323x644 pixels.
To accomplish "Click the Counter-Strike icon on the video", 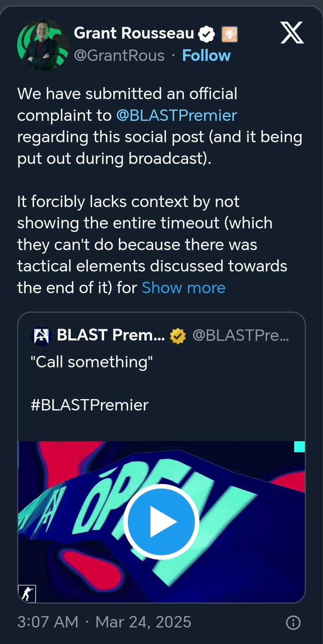I will coord(28,594).
